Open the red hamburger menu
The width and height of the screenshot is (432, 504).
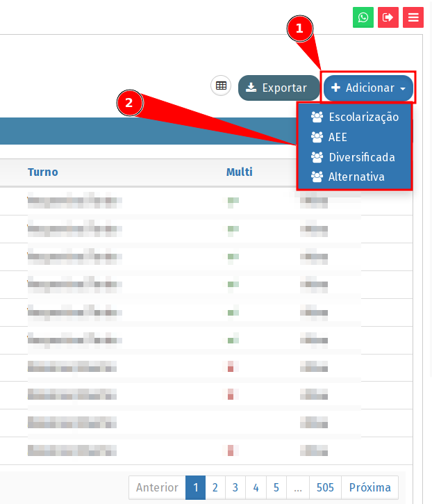pos(413,17)
